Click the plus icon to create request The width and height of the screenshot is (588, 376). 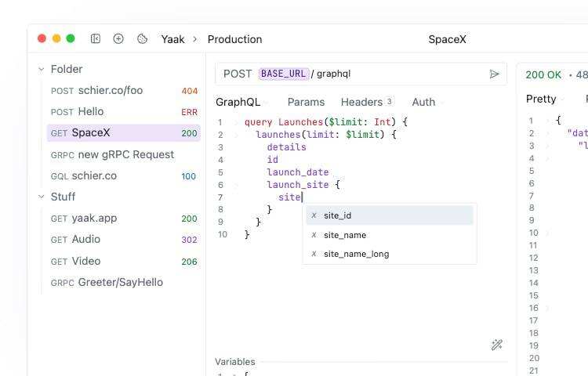tap(118, 38)
